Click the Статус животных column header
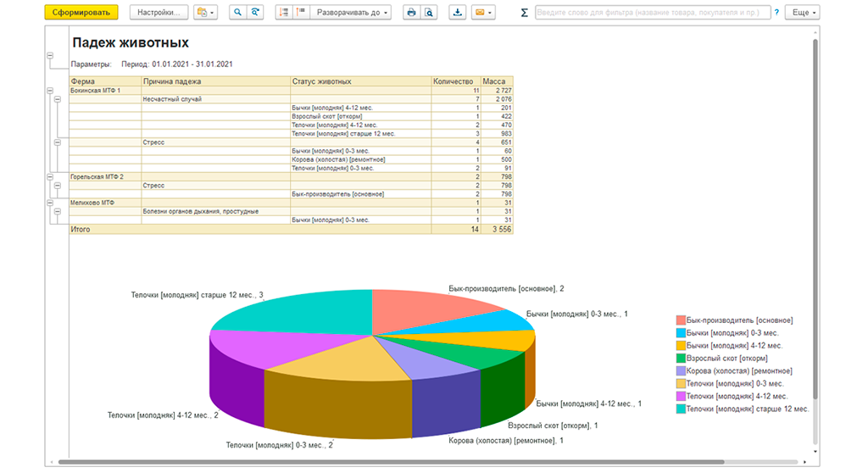Image resolution: width=868 pixels, height=473 pixels. pyautogui.click(x=360, y=81)
